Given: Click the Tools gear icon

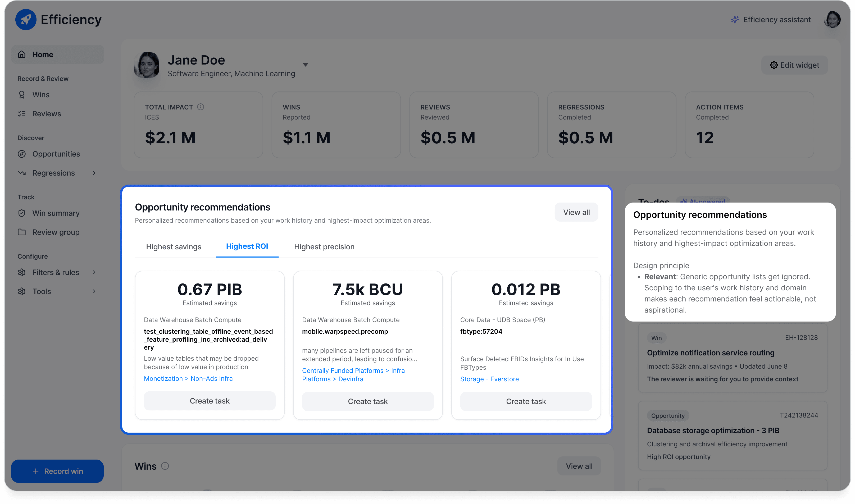Looking at the screenshot, I should coord(22,291).
